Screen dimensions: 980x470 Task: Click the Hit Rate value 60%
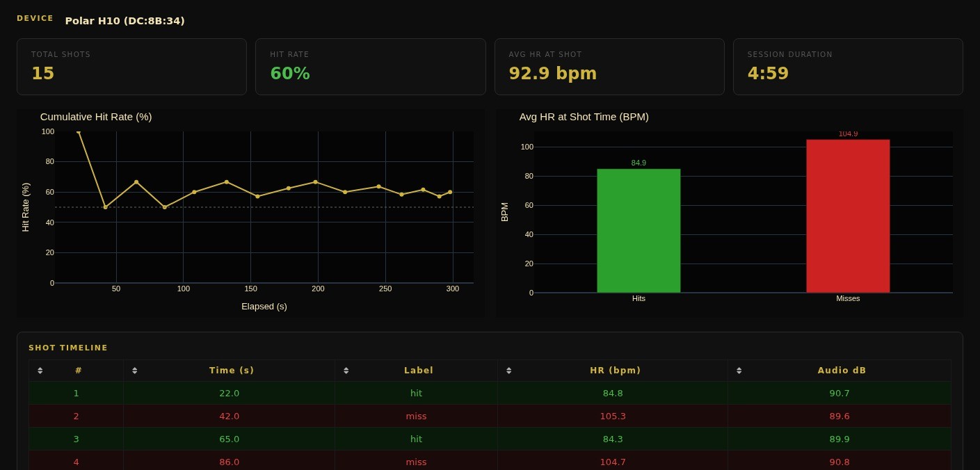tap(290, 74)
